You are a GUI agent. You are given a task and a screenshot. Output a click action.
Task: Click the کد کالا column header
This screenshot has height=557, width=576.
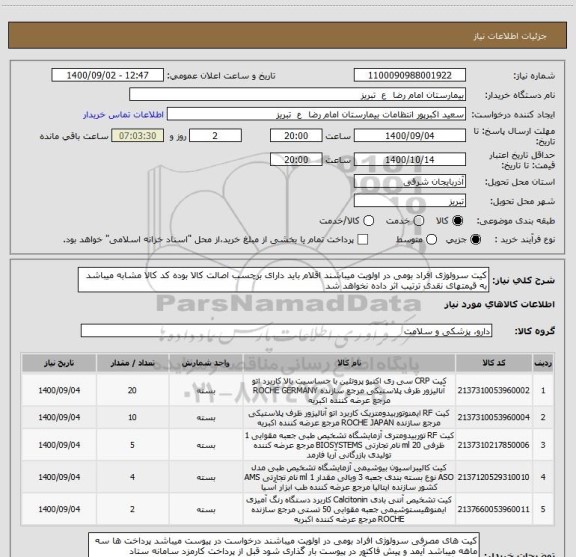(x=494, y=363)
